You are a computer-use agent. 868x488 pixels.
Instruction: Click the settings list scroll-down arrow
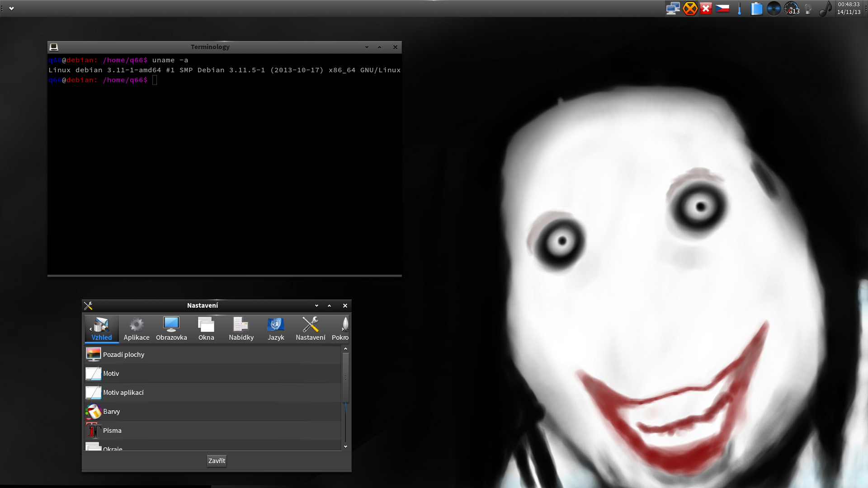pos(345,447)
